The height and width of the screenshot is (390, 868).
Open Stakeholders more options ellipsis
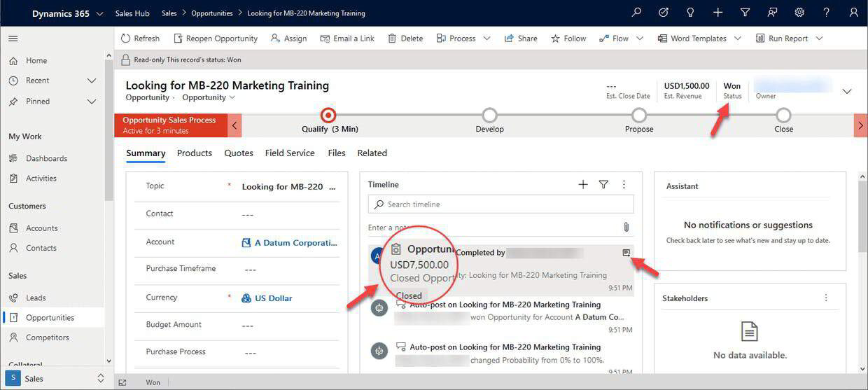(x=826, y=298)
